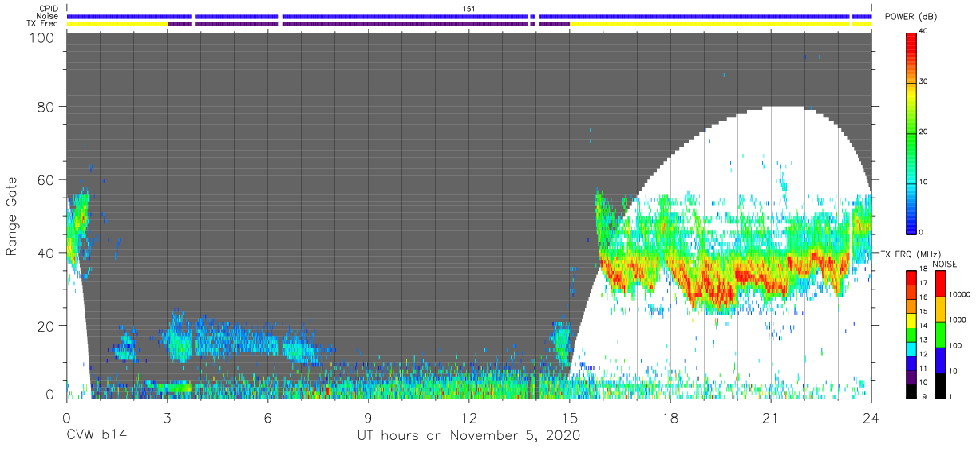Click the green segment of noise legend
The width and height of the screenshot is (980, 452).
[x=940, y=335]
